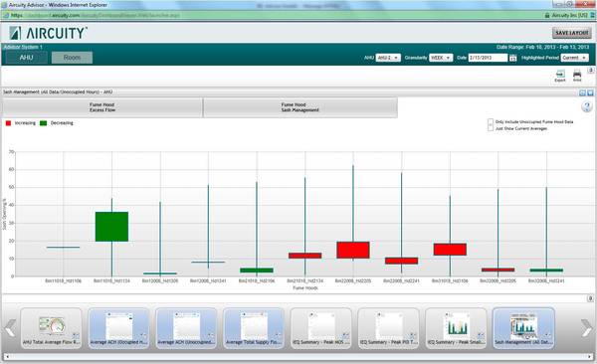Open Average ACH (Unoccupied) thumbnail
Image resolution: width=597 pixels, height=364 pixels.
coord(186,328)
